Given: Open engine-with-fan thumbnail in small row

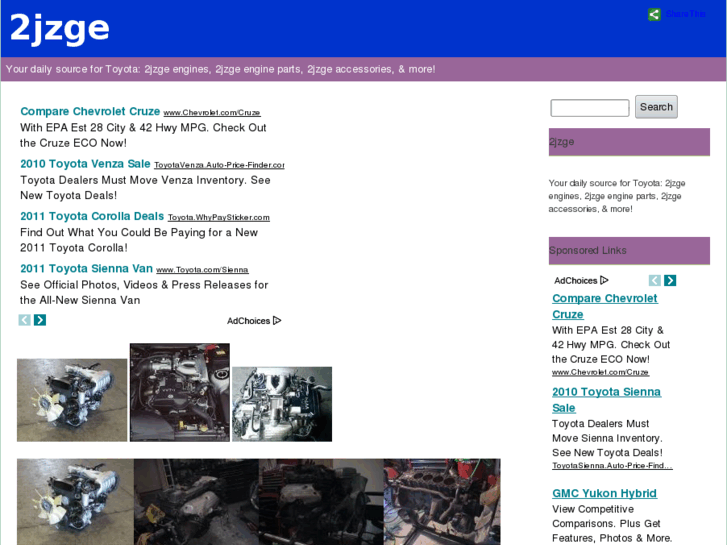Looking at the screenshot, I should click(72, 400).
